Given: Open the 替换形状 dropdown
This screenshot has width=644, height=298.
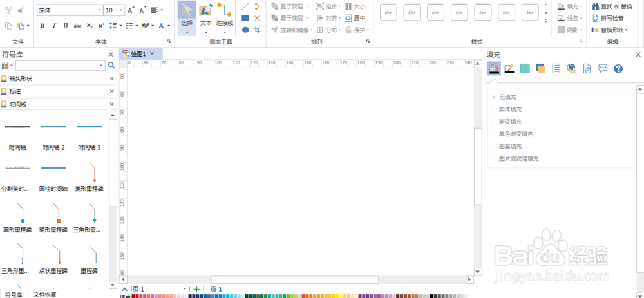Looking at the screenshot, I should point(609,30).
